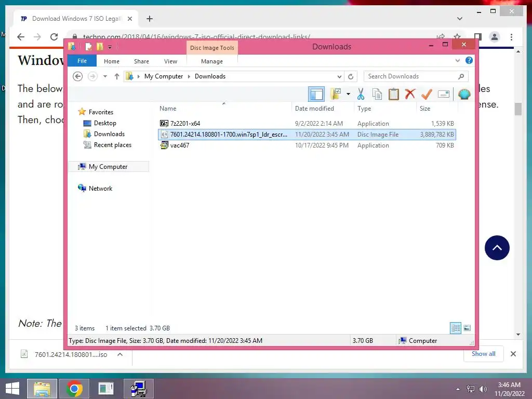Open recent locations dropdown arrow
This screenshot has width=532, height=399.
pyautogui.click(x=105, y=76)
